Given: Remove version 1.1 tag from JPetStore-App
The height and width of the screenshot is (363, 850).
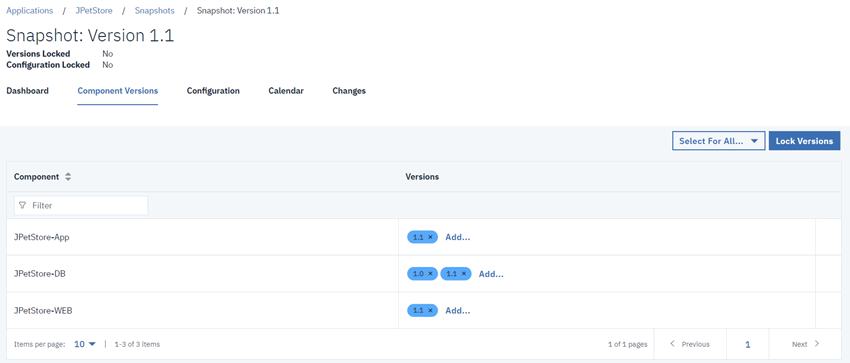Looking at the screenshot, I should (430, 237).
